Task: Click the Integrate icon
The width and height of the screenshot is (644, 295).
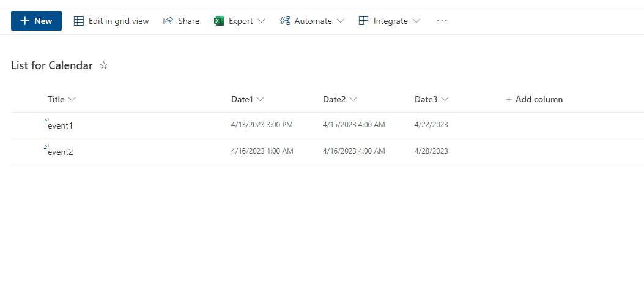Action: click(x=363, y=21)
